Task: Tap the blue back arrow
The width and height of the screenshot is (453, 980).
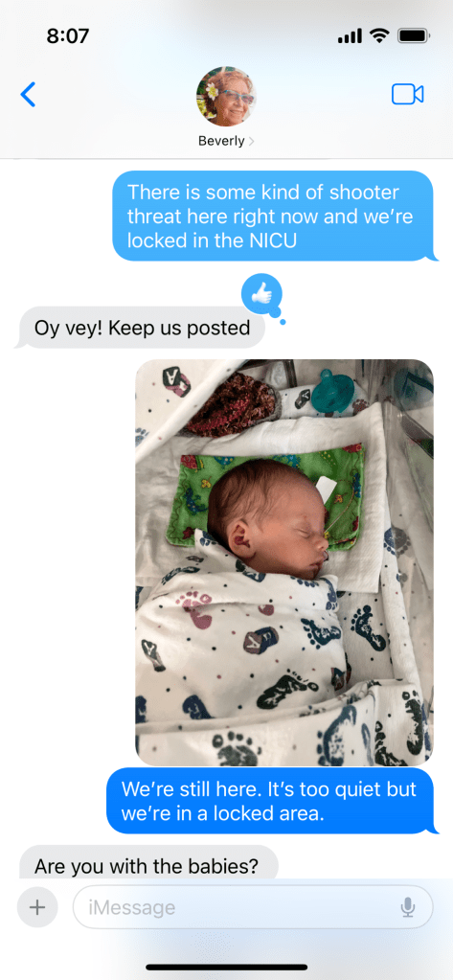Action: pos(28,95)
